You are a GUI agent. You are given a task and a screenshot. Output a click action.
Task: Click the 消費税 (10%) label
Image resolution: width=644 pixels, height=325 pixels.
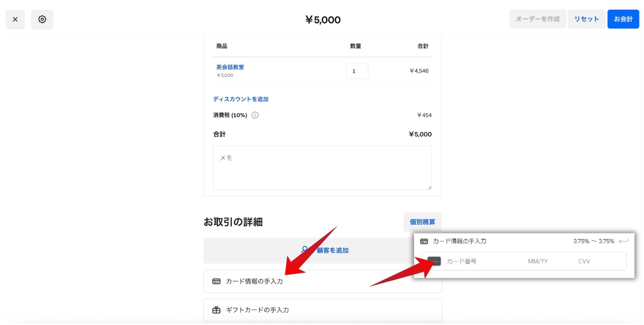tap(230, 115)
